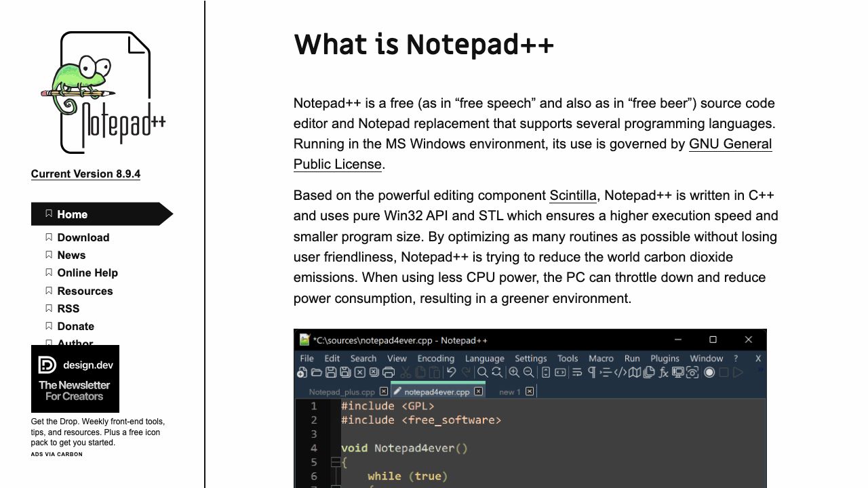Click the Redo arrow icon
Viewport: 868px width, 488px height.
point(466,372)
